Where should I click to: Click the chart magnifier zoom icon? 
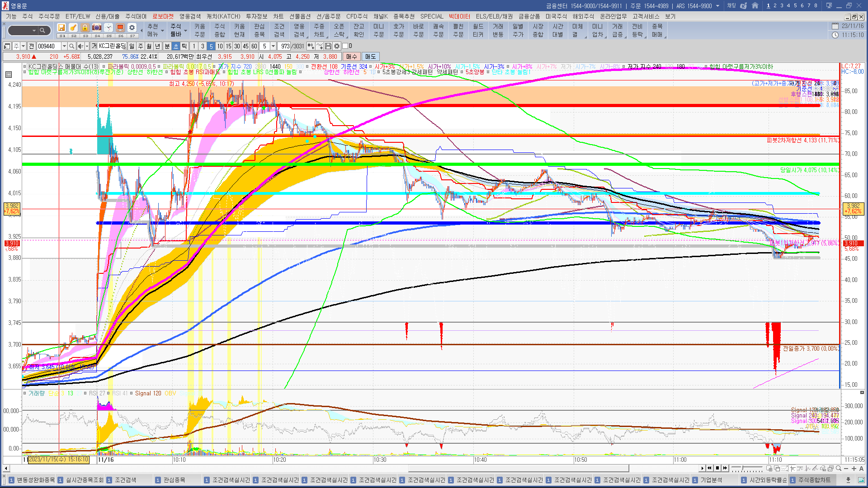point(839,469)
